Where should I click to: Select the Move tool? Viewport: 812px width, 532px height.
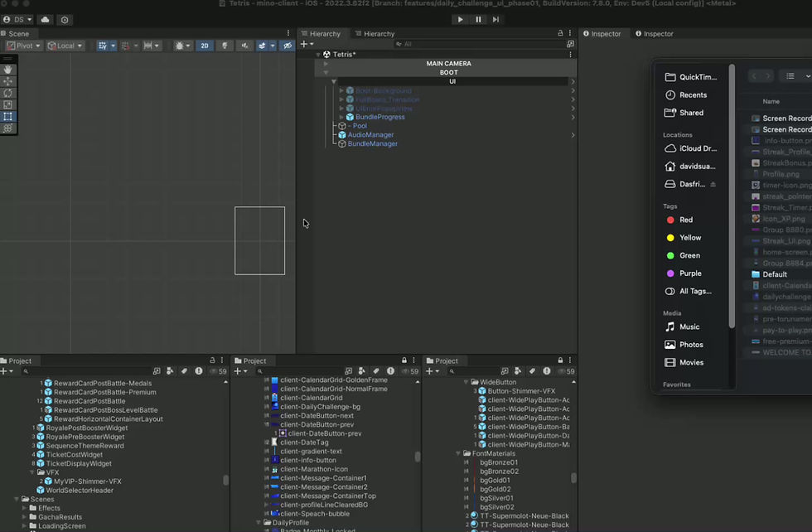point(7,81)
